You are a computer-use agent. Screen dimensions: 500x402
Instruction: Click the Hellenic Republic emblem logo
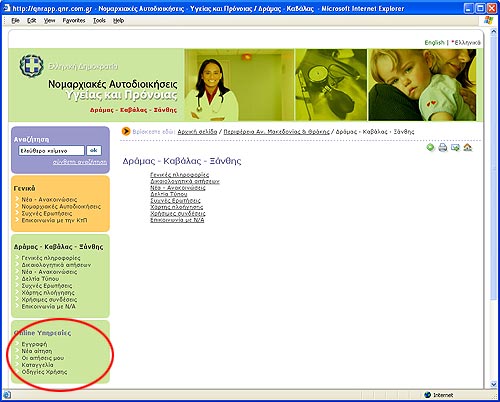(x=31, y=66)
